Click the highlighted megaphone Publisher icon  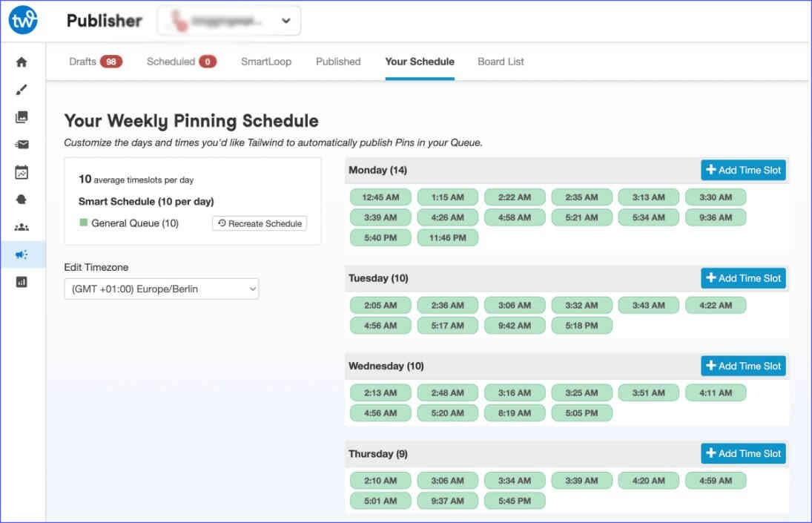22,254
